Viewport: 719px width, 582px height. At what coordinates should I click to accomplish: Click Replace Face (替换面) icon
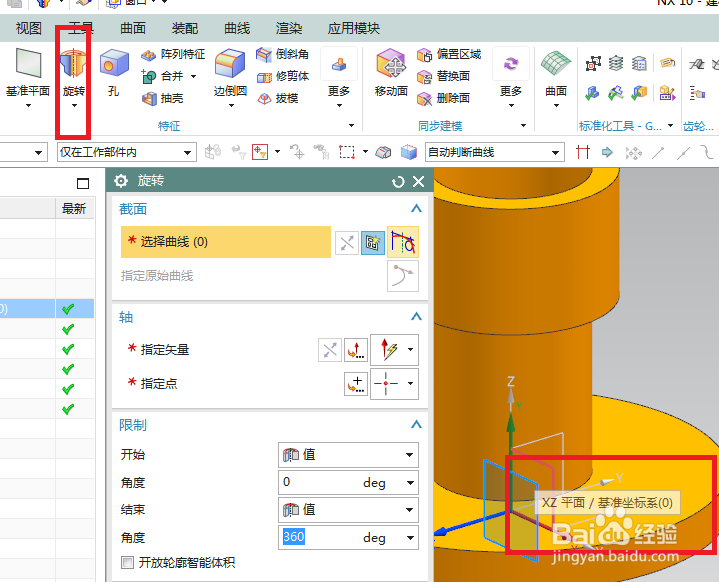click(424, 77)
